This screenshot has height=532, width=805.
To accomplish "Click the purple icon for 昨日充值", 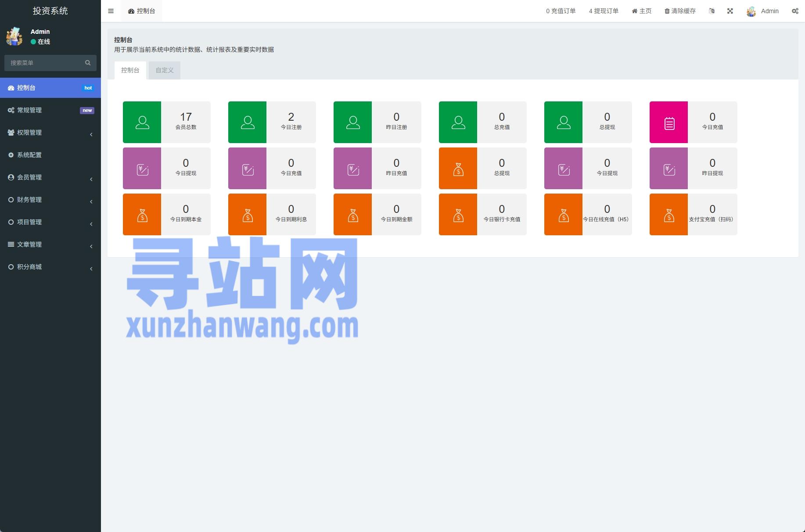I will (352, 168).
